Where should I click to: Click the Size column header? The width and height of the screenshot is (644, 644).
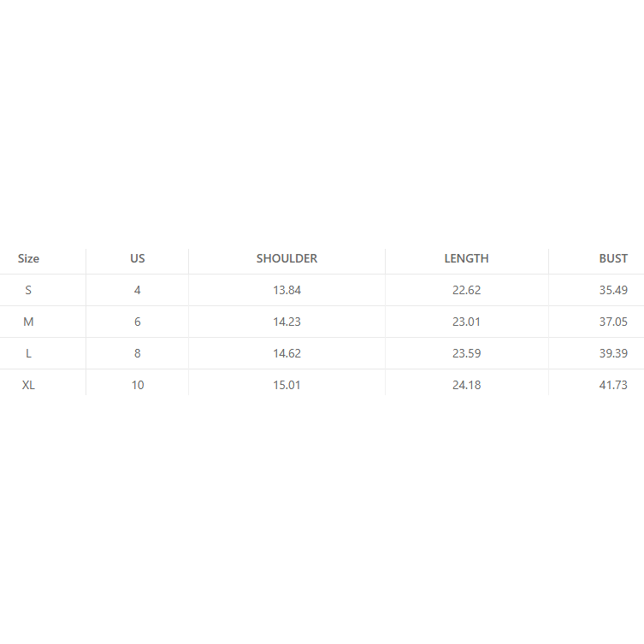pos(28,258)
